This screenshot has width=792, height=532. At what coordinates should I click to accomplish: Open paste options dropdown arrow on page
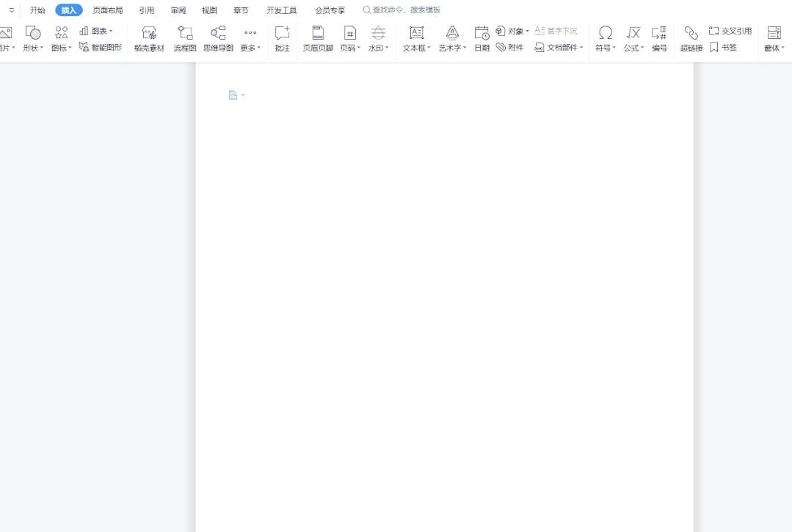coord(243,95)
